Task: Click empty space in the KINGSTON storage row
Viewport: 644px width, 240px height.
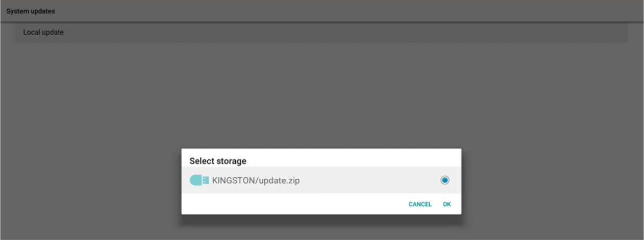Action: 367,180
